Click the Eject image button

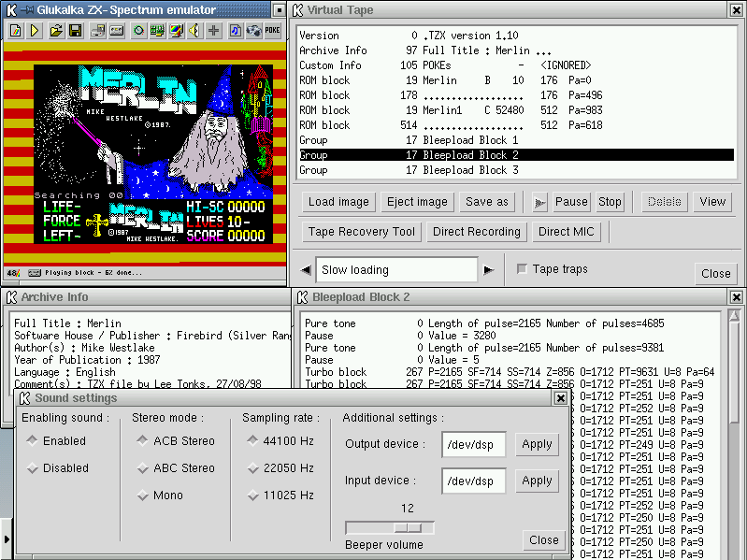tap(417, 202)
